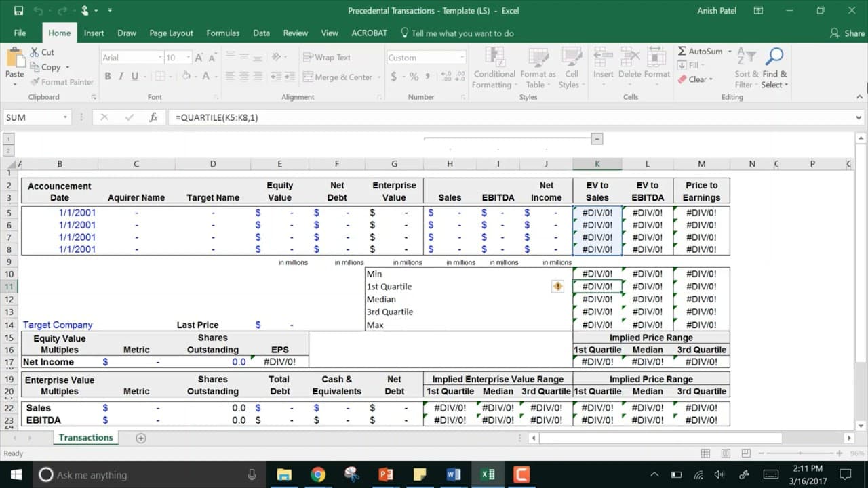Switch to the Insert ribbon tab
868x488 pixels.
[x=94, y=33]
